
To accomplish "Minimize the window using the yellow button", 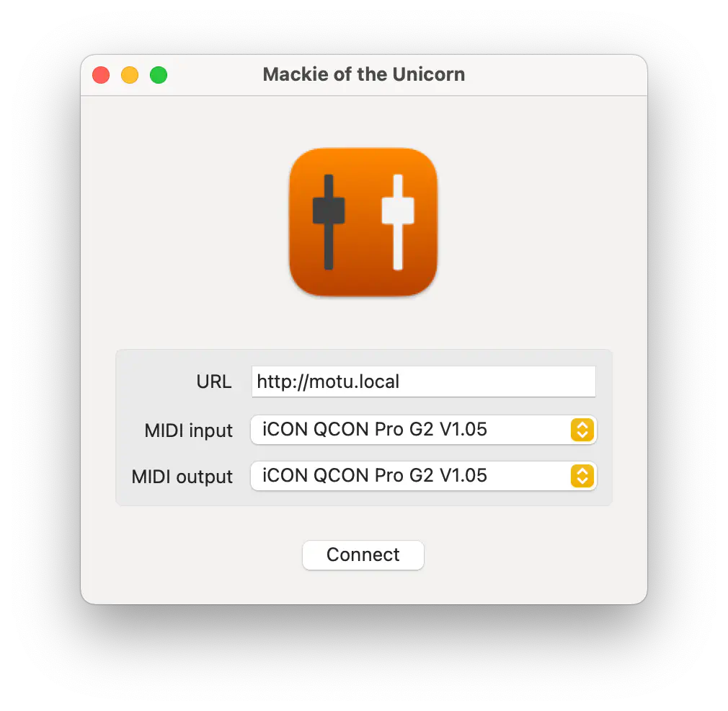I will 130,75.
